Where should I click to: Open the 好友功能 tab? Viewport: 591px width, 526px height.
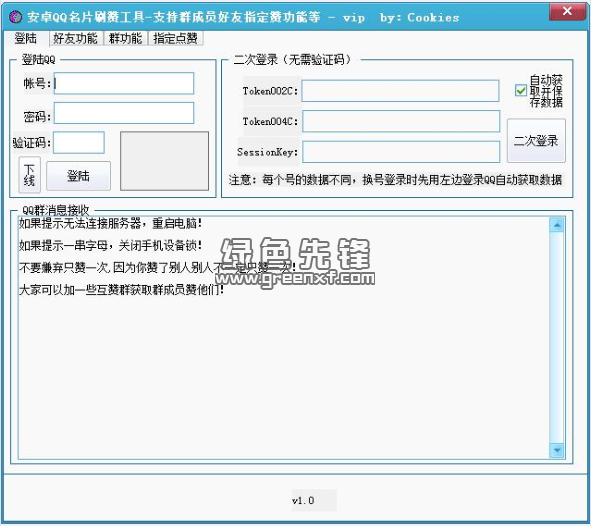[75, 38]
